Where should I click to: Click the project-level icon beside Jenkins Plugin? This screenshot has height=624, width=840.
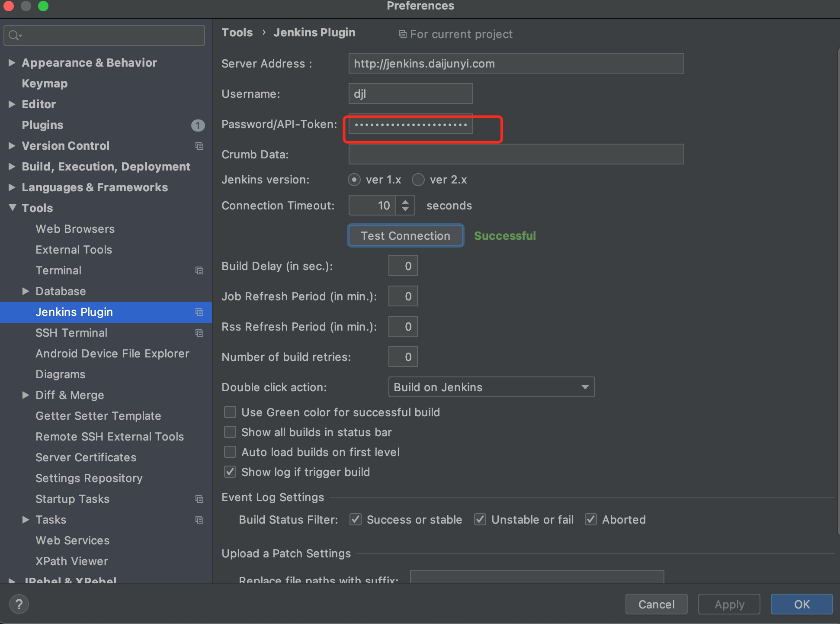(x=199, y=312)
